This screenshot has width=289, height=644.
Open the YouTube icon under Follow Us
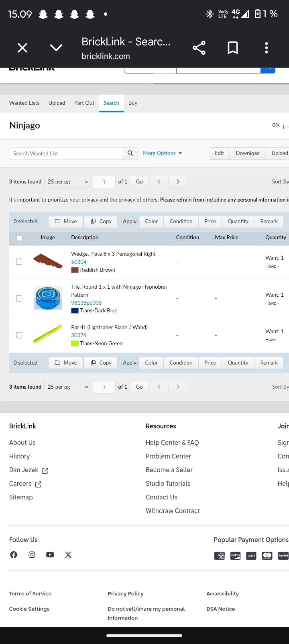50,554
